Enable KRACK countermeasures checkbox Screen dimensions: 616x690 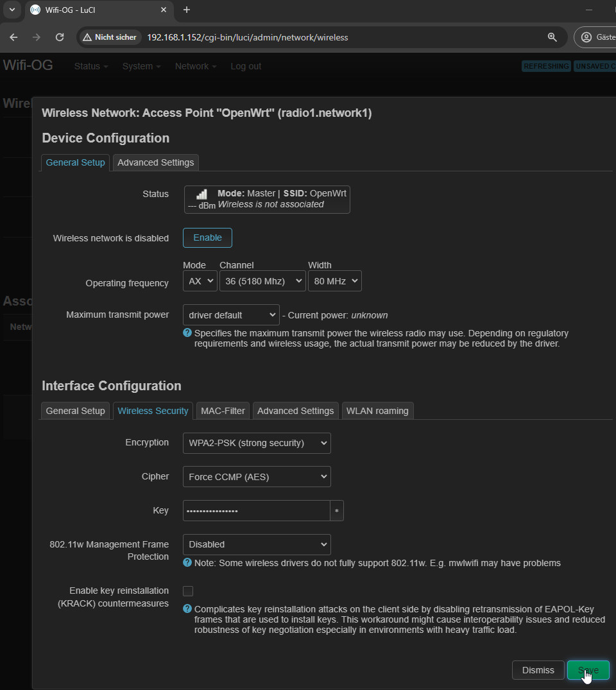pyautogui.click(x=188, y=591)
